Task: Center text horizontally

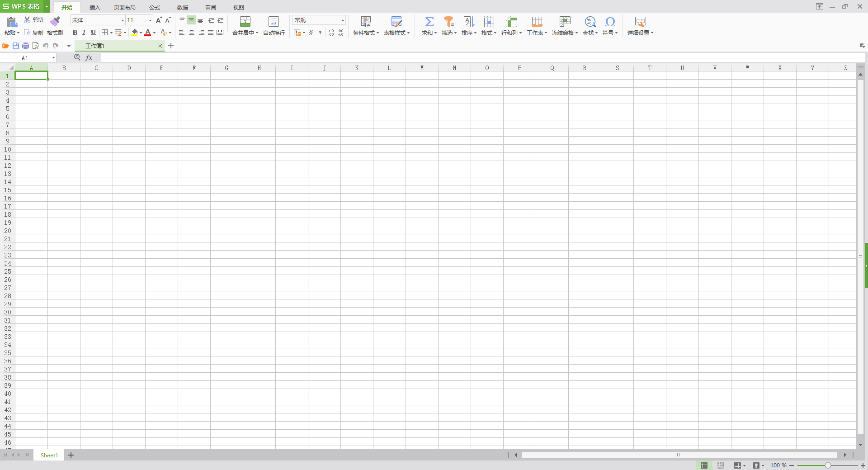Action: pos(192,33)
